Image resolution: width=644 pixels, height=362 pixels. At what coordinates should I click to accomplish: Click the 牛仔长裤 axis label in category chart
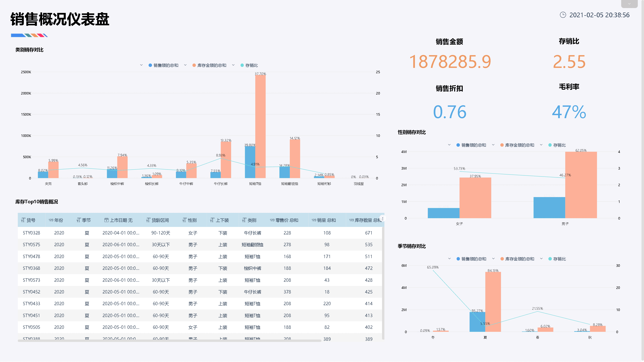coord(221,184)
